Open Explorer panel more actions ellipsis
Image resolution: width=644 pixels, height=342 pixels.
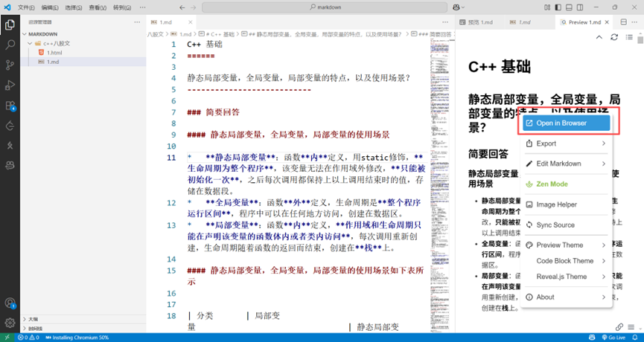137,22
